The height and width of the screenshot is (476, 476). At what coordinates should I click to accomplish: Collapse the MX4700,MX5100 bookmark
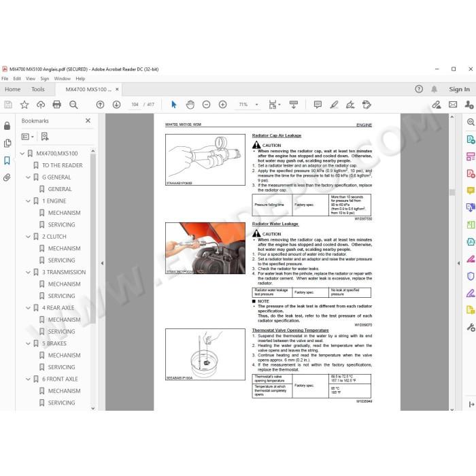(22, 154)
